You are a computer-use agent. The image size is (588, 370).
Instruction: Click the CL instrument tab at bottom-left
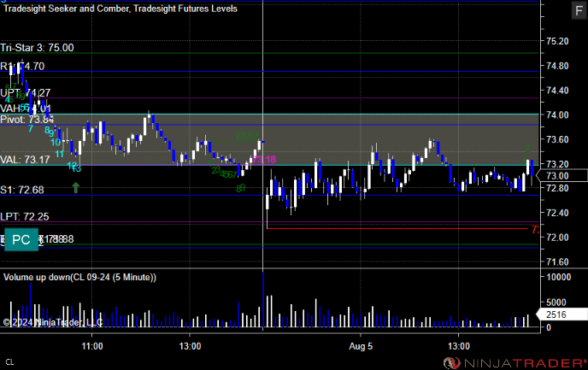[9, 362]
